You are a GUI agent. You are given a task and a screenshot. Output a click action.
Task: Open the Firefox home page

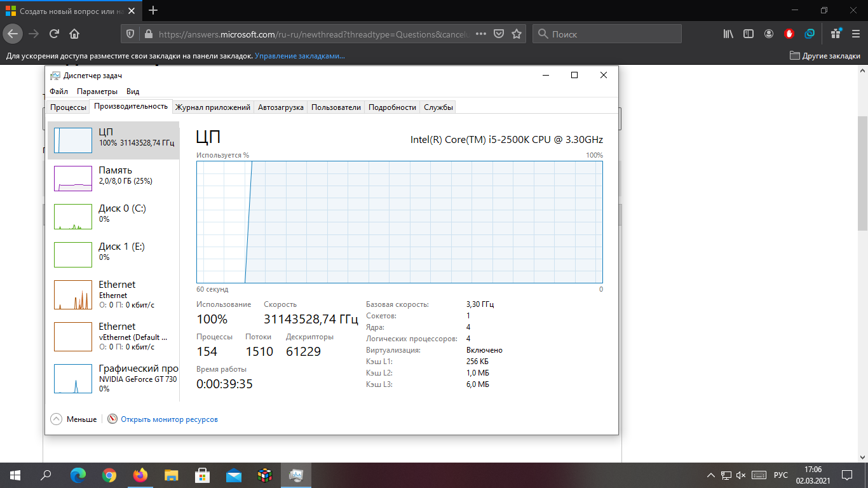(x=74, y=34)
